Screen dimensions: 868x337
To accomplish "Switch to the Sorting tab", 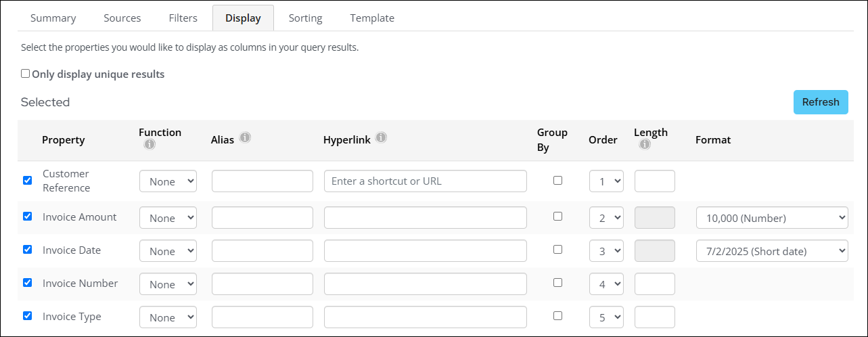I will click(x=305, y=18).
